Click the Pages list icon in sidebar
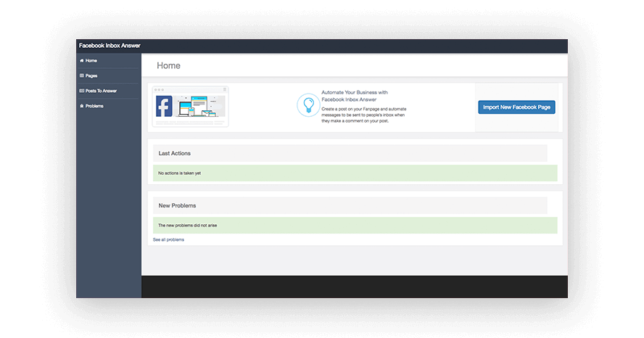The image size is (644, 338). pyautogui.click(x=81, y=75)
